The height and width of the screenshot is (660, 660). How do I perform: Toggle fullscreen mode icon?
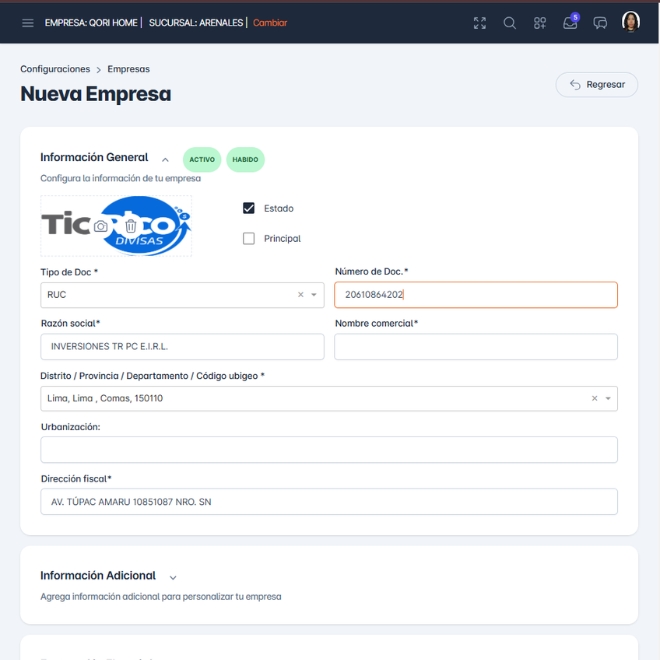click(480, 23)
